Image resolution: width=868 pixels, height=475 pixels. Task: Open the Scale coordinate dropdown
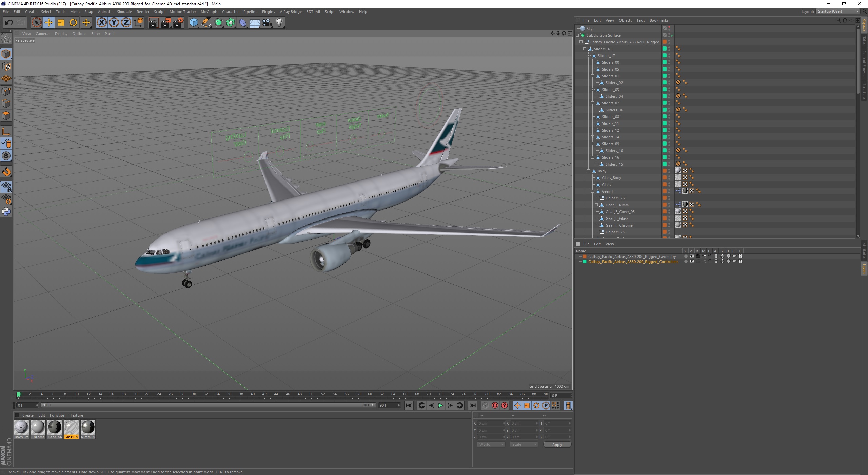pos(524,444)
